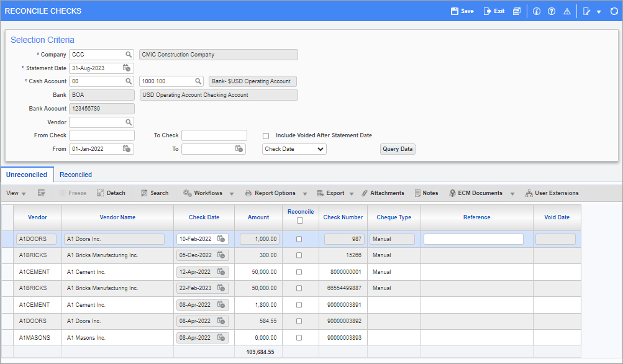The image size is (623, 364).
Task: Open the Vendor lookup search icon
Action: tap(129, 122)
